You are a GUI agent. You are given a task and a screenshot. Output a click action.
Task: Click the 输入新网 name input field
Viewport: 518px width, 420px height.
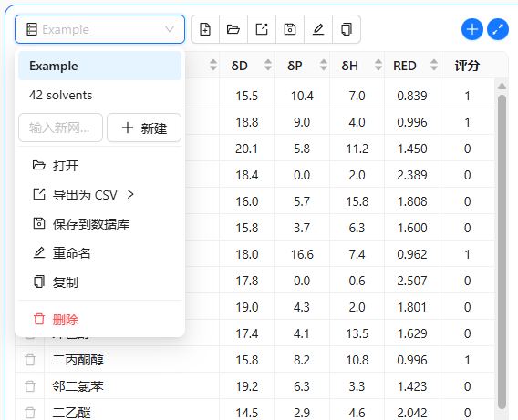coord(60,128)
